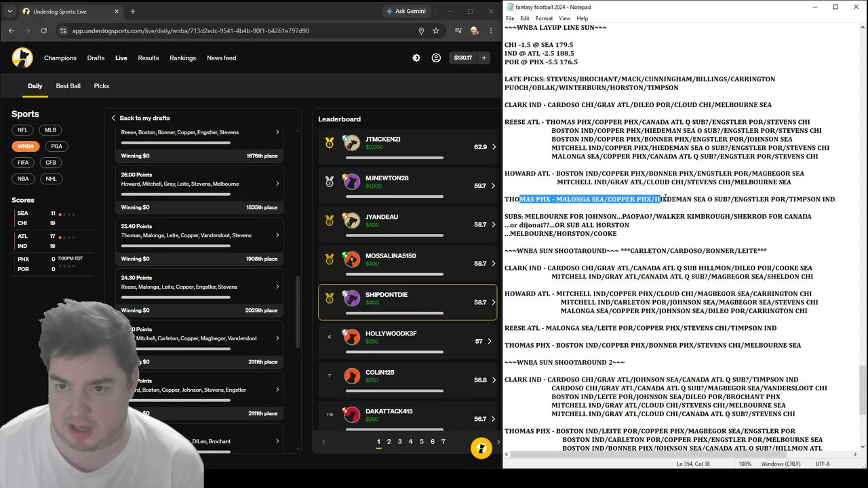Reload the Underdog page in Chrome
Viewport: 868px width, 488px height.
click(x=44, y=30)
